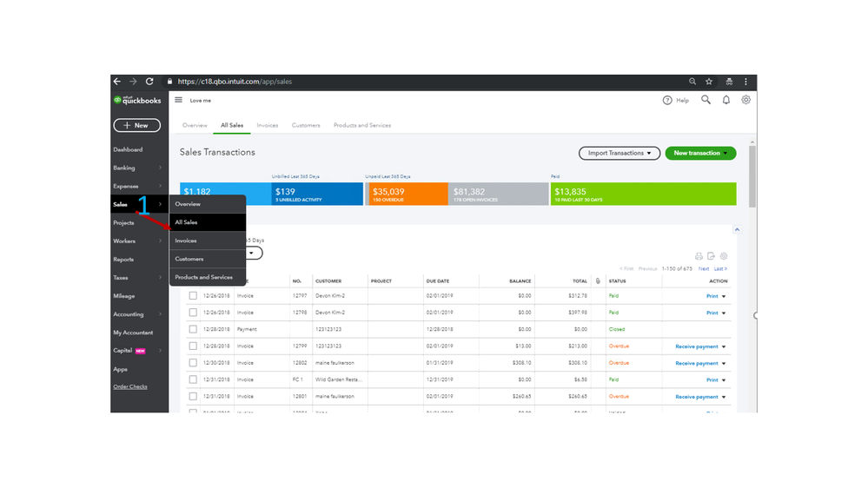The image size is (868, 488).
Task: Click the New button in sidebar
Action: tap(136, 126)
